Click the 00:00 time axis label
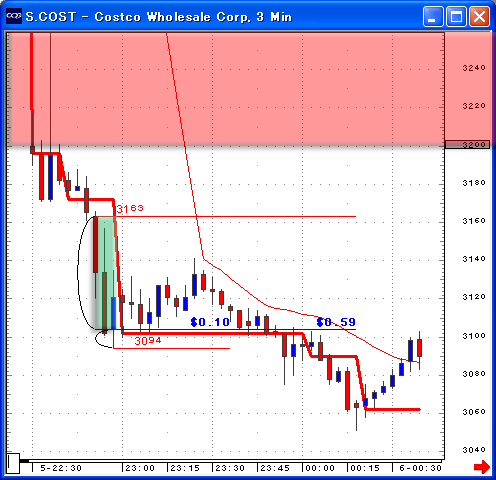496x480 pixels. point(320,468)
